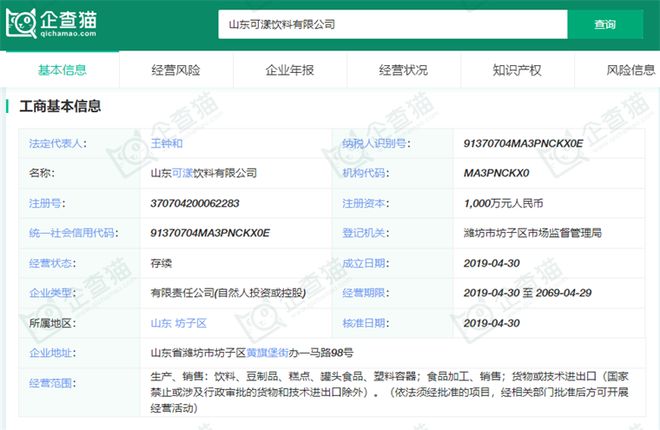The image size is (660, 430).
Task: Click the 名称 label
Action: click(41, 173)
